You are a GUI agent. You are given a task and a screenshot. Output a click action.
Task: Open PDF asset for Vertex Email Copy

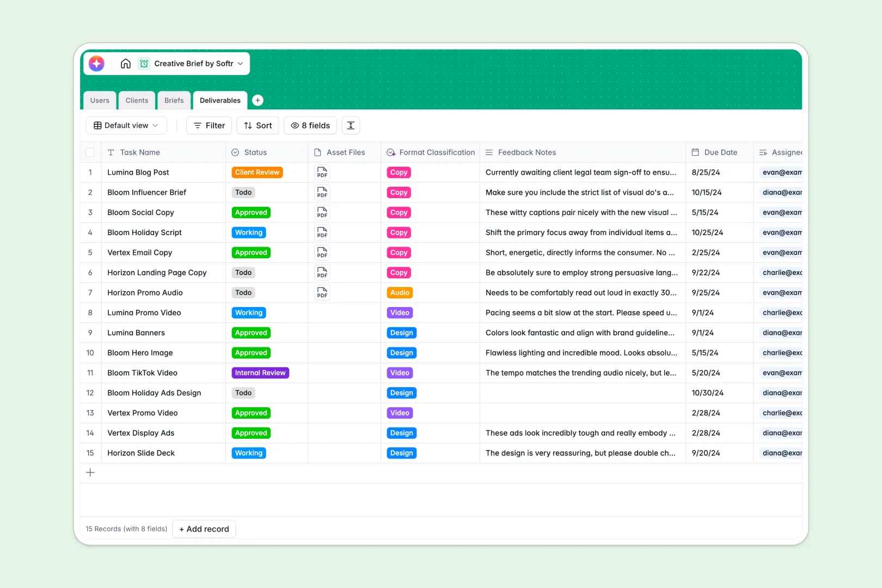point(322,253)
